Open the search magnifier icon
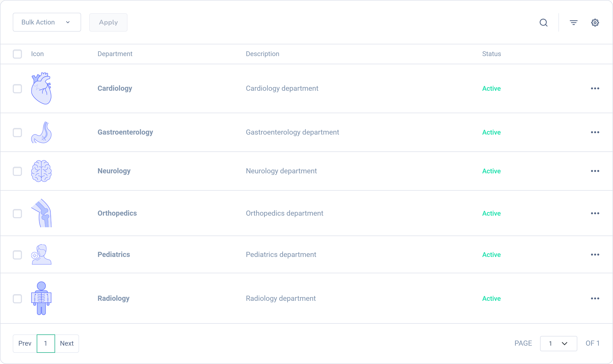The image size is (613, 364). click(x=544, y=23)
